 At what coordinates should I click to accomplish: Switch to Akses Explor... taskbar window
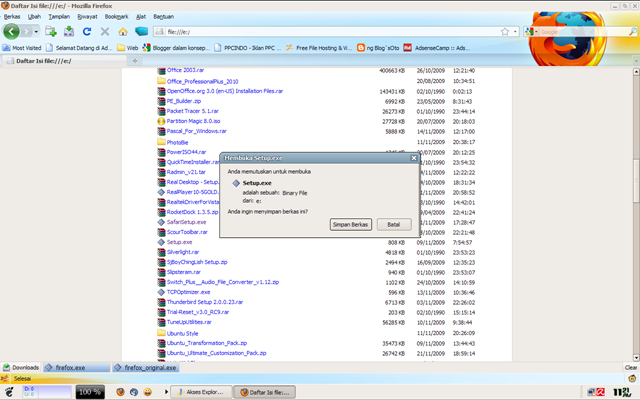(201, 392)
